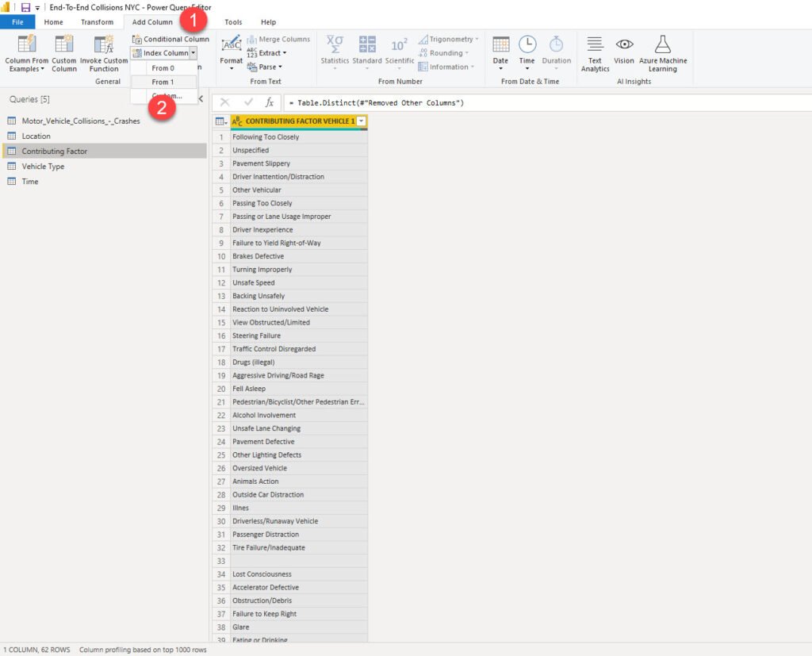Select the cell 'Pavement Slippery'

299,163
